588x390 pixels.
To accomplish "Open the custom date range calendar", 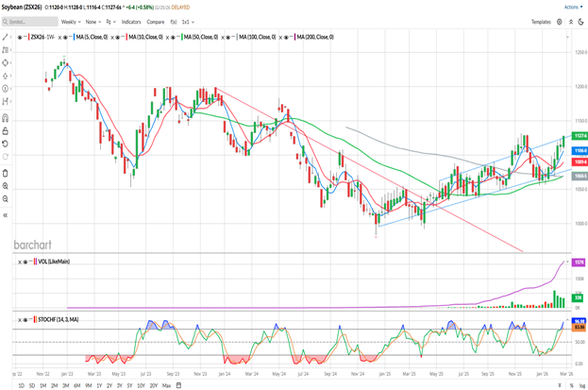I will [x=179, y=385].
